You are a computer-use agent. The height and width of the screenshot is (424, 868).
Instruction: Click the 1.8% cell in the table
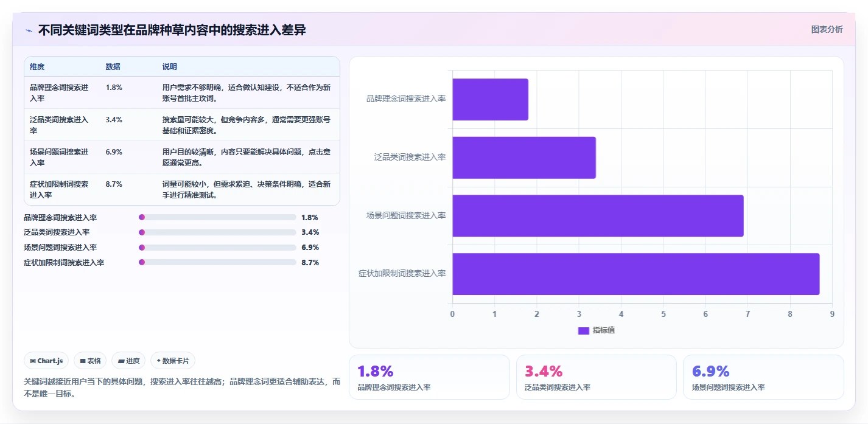pos(114,88)
